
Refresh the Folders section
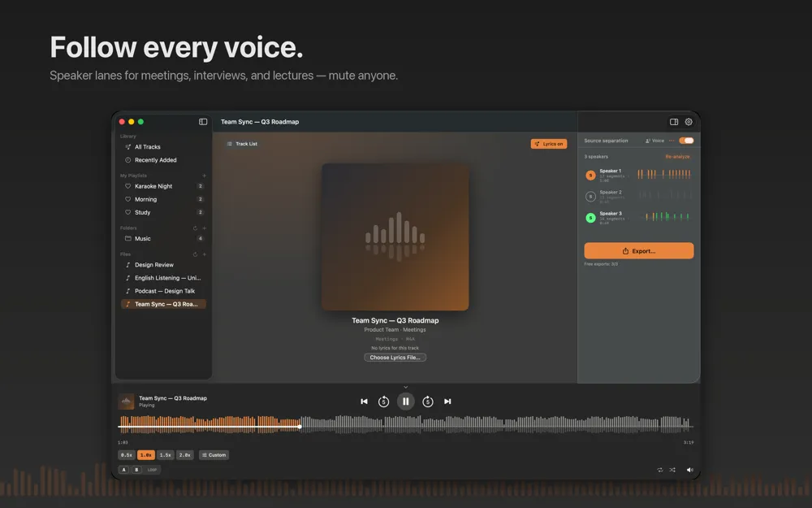195,228
